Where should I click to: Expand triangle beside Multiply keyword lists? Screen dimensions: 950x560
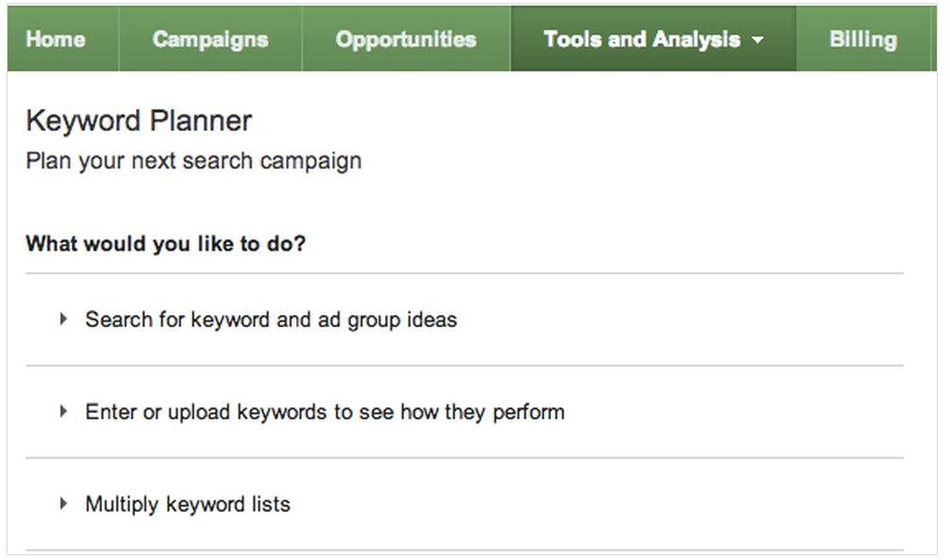coord(63,503)
